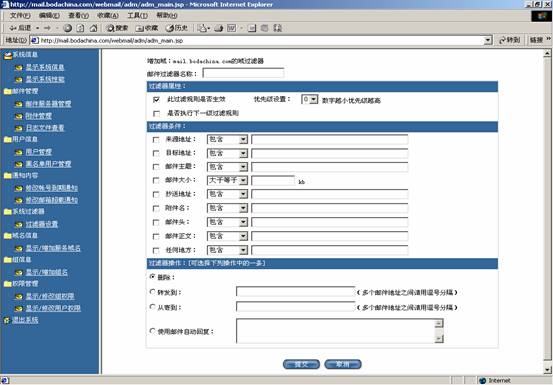The image size is (553, 385).
Task: Open the 过滤器设置 sidebar link
Action: (x=42, y=224)
